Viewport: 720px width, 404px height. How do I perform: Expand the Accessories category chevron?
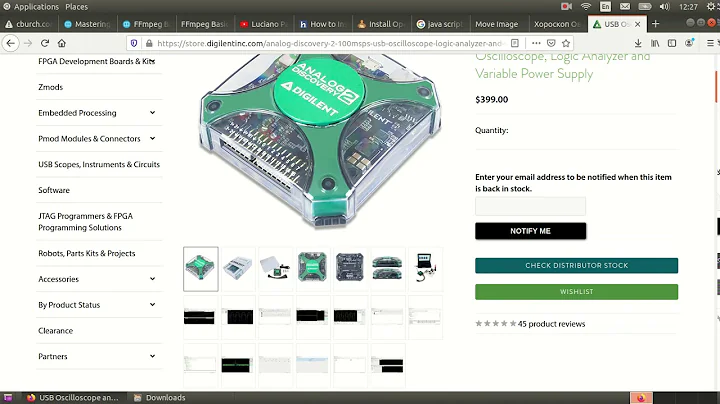pos(152,279)
